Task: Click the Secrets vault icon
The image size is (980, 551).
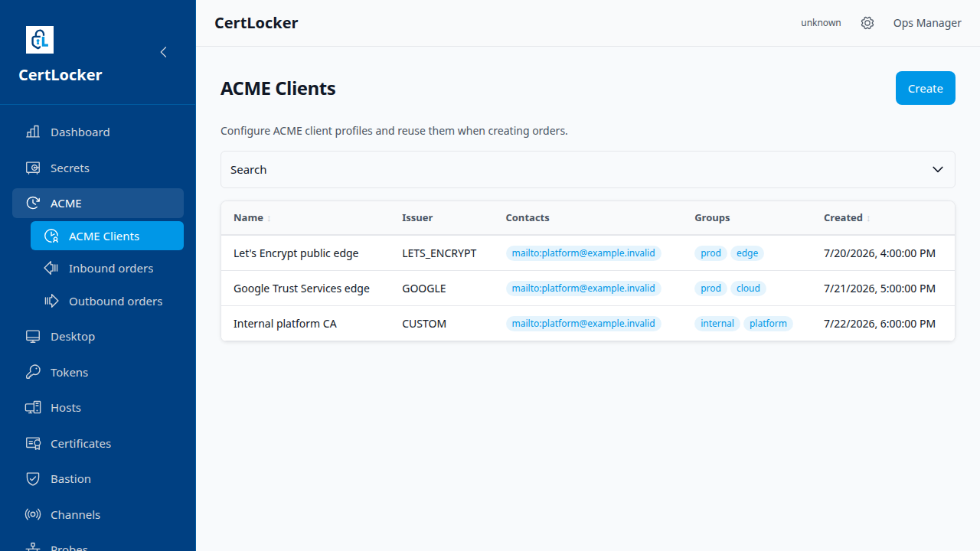Action: pyautogui.click(x=33, y=168)
